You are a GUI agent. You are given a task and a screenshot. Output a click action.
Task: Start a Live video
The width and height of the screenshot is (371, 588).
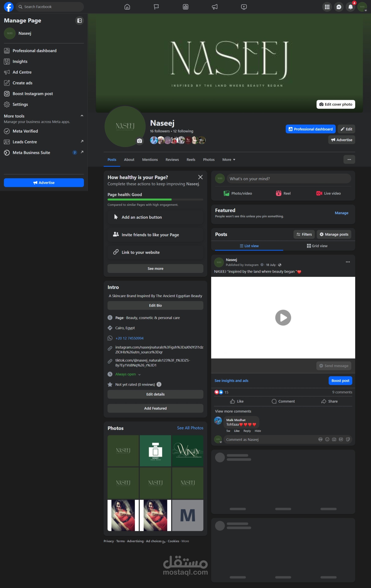pyautogui.click(x=329, y=193)
